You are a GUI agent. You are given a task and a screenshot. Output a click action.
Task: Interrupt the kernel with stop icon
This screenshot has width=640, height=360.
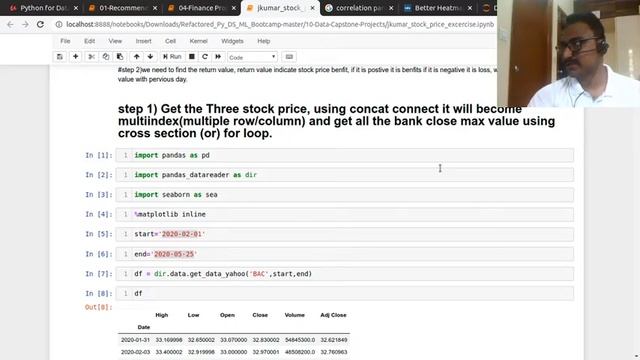point(191,57)
